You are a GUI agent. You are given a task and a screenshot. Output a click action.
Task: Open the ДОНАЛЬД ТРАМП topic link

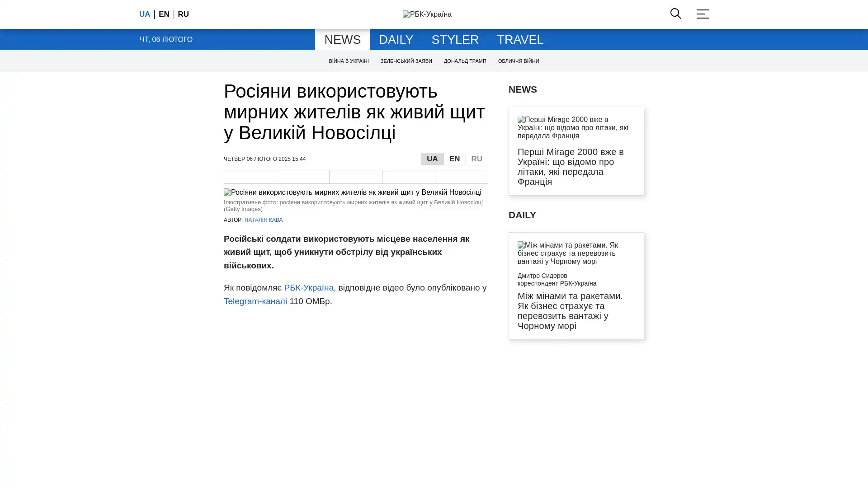tap(465, 61)
